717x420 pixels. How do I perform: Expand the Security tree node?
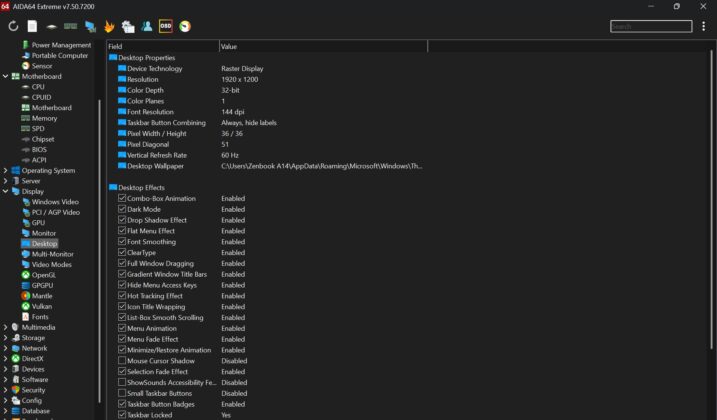click(5, 390)
